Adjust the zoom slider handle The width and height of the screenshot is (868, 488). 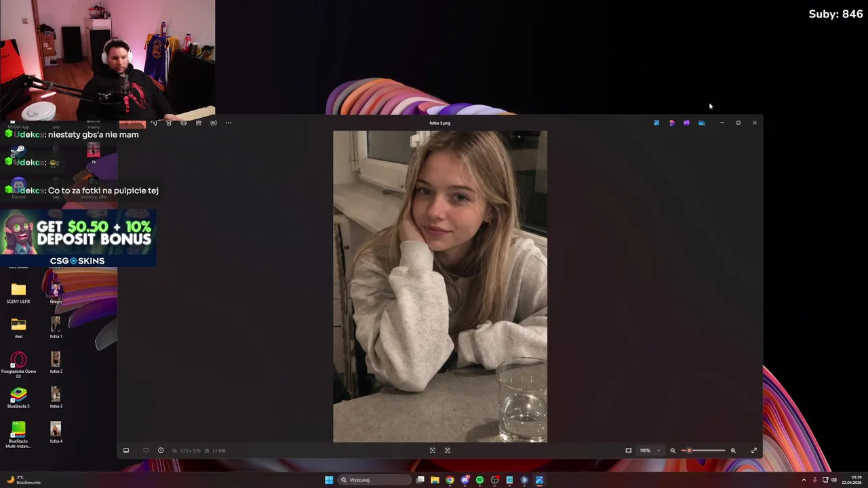pos(689,450)
